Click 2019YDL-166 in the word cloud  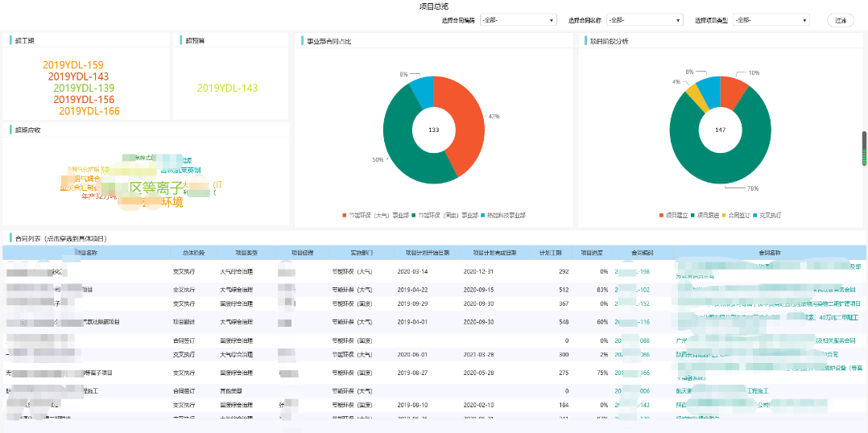[x=89, y=111]
